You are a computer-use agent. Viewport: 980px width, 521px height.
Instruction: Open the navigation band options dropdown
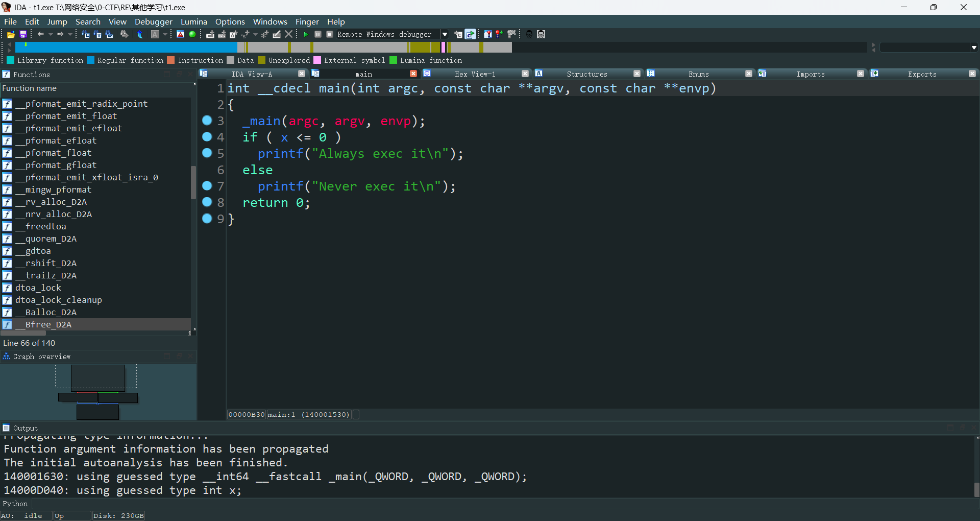point(974,48)
